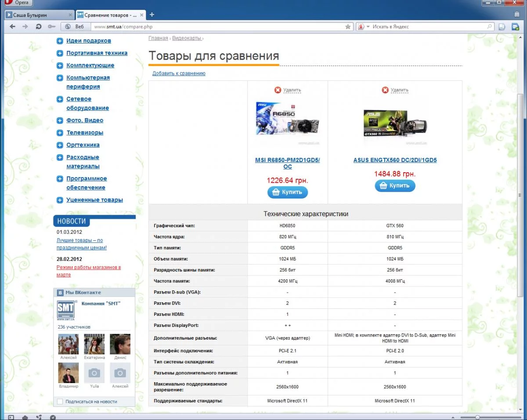The image size is (527, 420).
Task: Click Купить under the MSI R6850
Action: pyautogui.click(x=288, y=192)
